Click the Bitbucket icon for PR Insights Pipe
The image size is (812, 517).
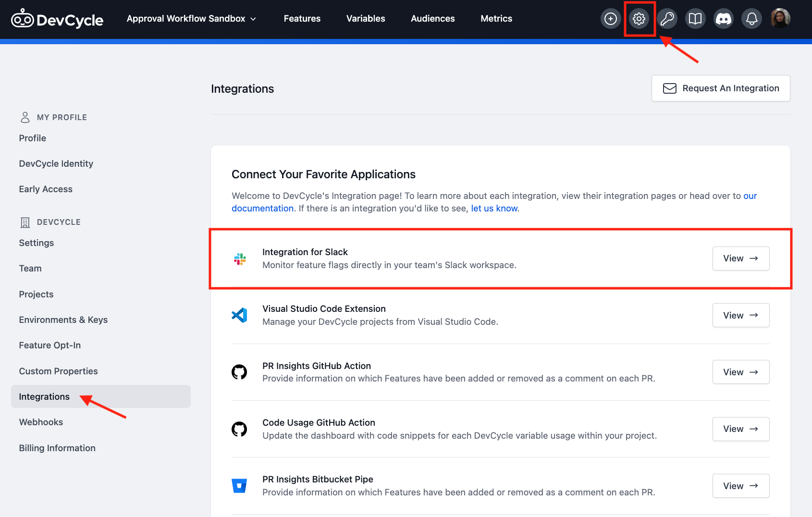click(x=240, y=485)
